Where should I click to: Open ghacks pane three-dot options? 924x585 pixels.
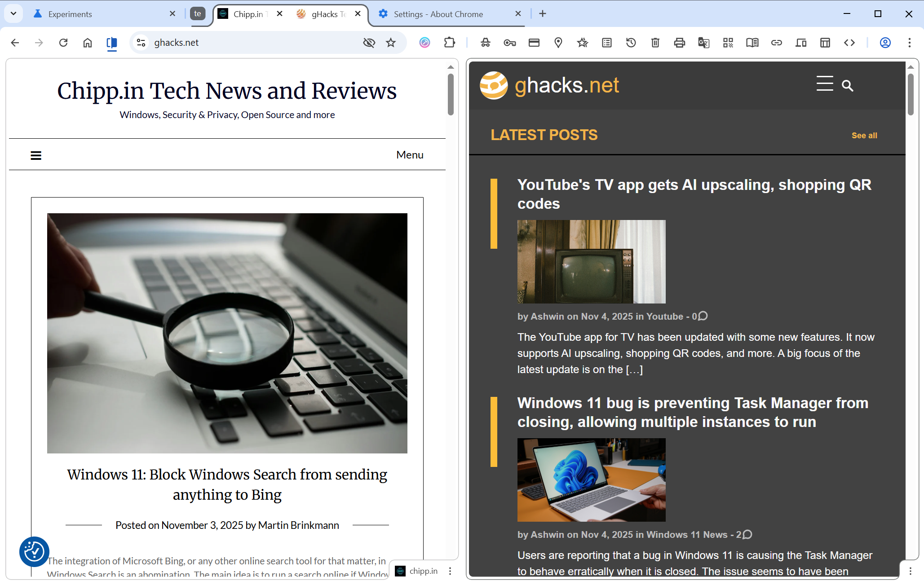pyautogui.click(x=911, y=571)
